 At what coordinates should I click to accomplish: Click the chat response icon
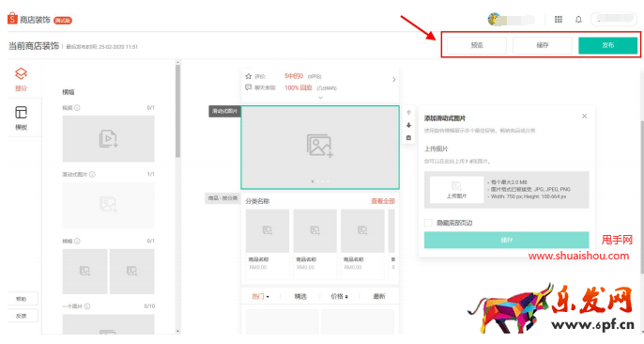point(248,87)
